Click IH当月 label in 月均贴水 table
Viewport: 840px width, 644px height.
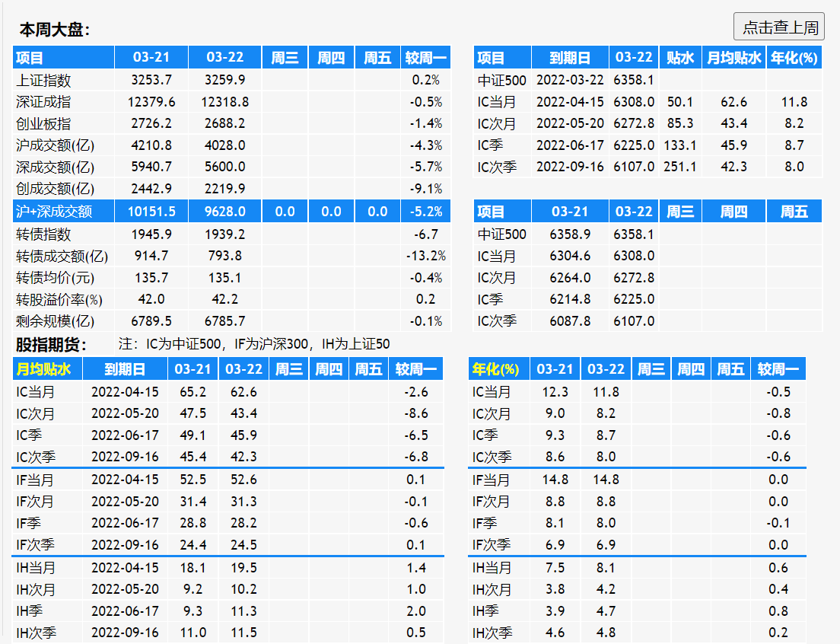pyautogui.click(x=36, y=567)
